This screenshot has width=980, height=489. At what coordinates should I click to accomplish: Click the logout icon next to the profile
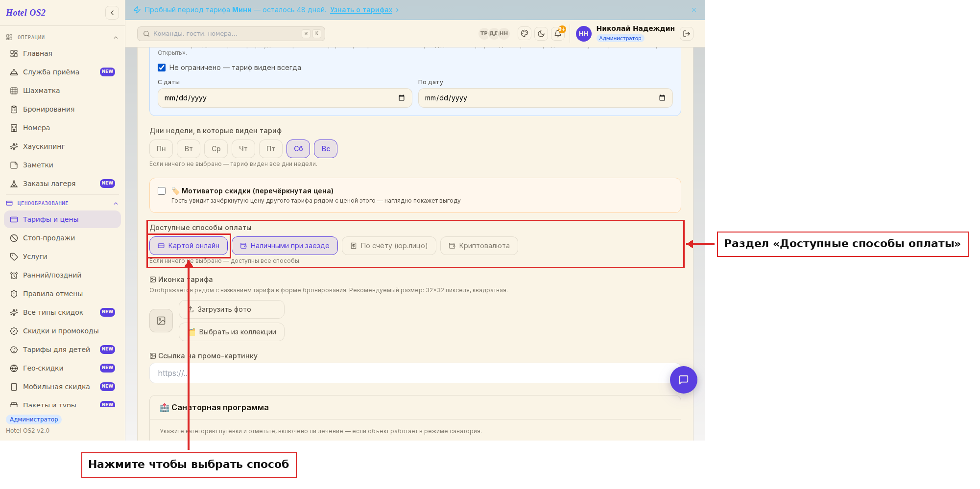(x=687, y=34)
